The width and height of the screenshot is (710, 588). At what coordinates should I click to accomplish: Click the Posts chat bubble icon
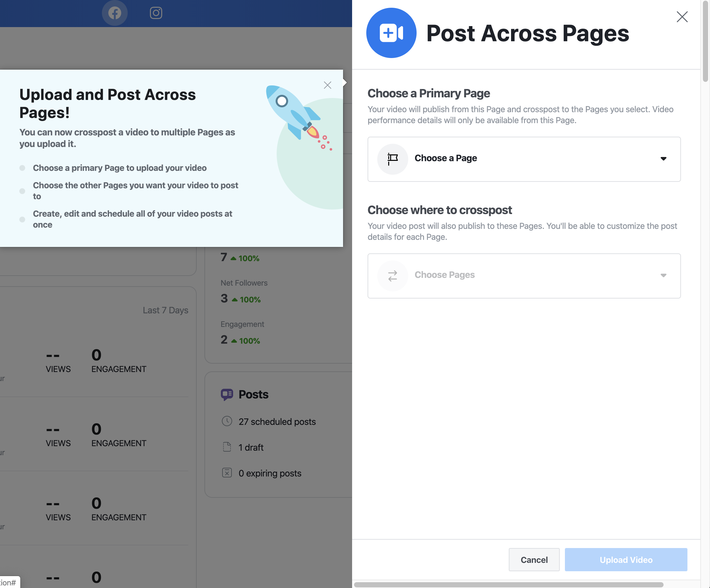(x=226, y=394)
